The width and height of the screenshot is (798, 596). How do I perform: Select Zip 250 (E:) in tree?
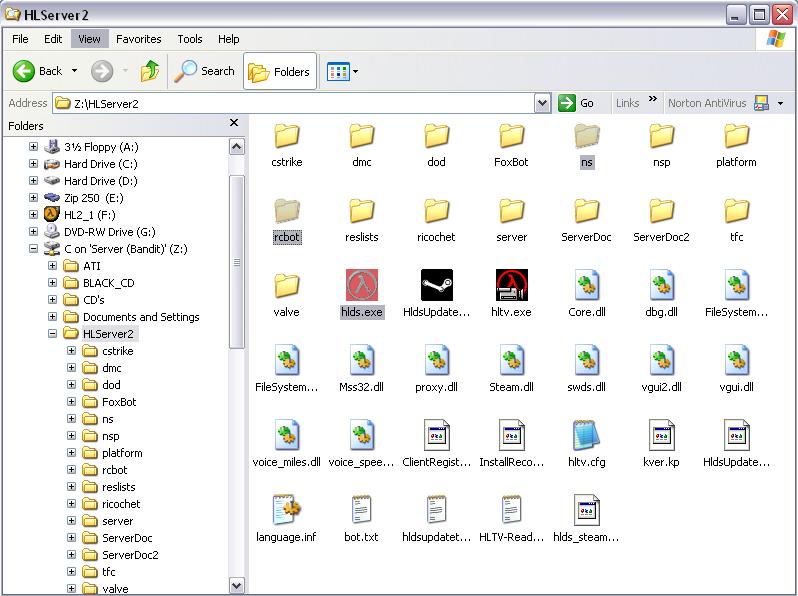click(94, 198)
